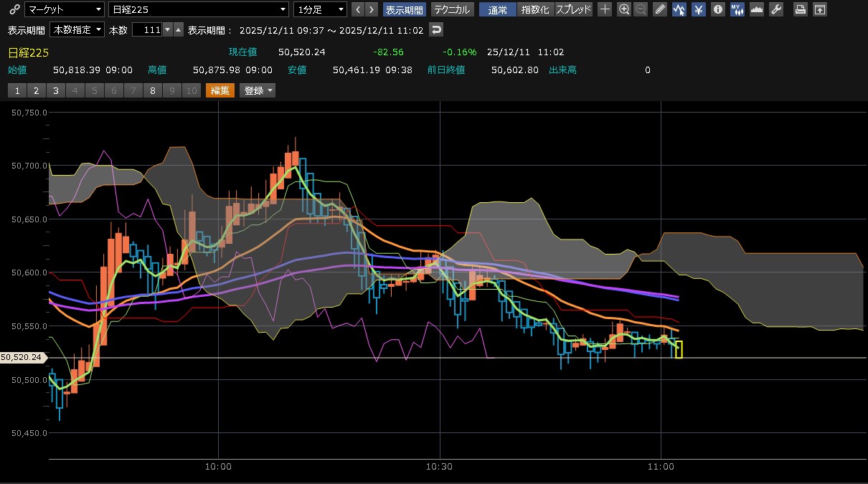
Task: Select preset tab 8
Action: [x=152, y=90]
